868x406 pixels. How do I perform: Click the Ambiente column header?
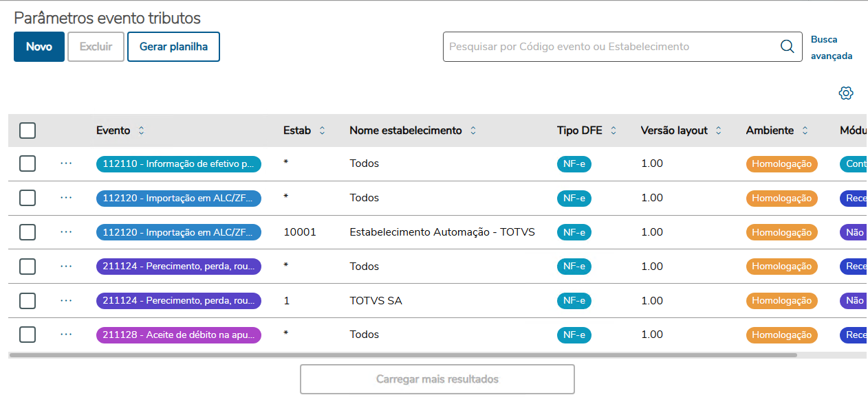(770, 131)
